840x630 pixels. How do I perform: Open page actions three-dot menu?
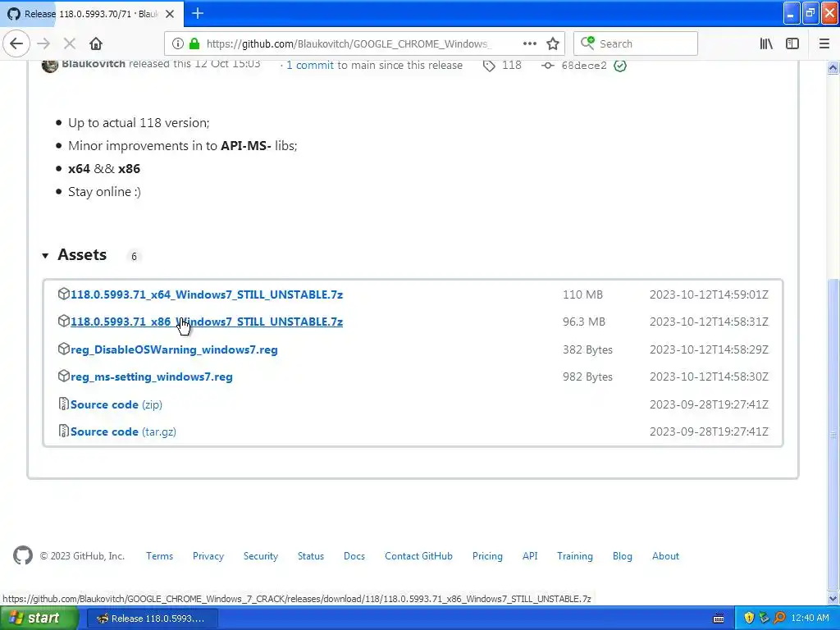pyautogui.click(x=530, y=43)
